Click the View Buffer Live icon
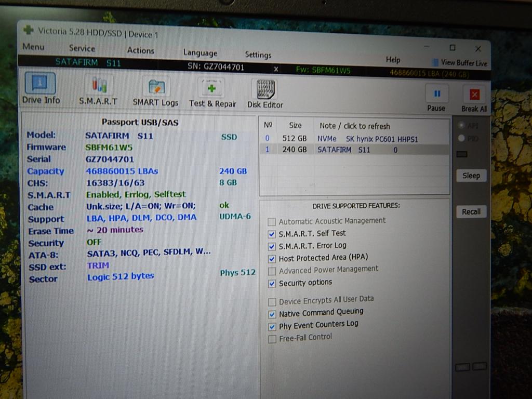Viewport: 532px width, 399px height. pyautogui.click(x=435, y=62)
